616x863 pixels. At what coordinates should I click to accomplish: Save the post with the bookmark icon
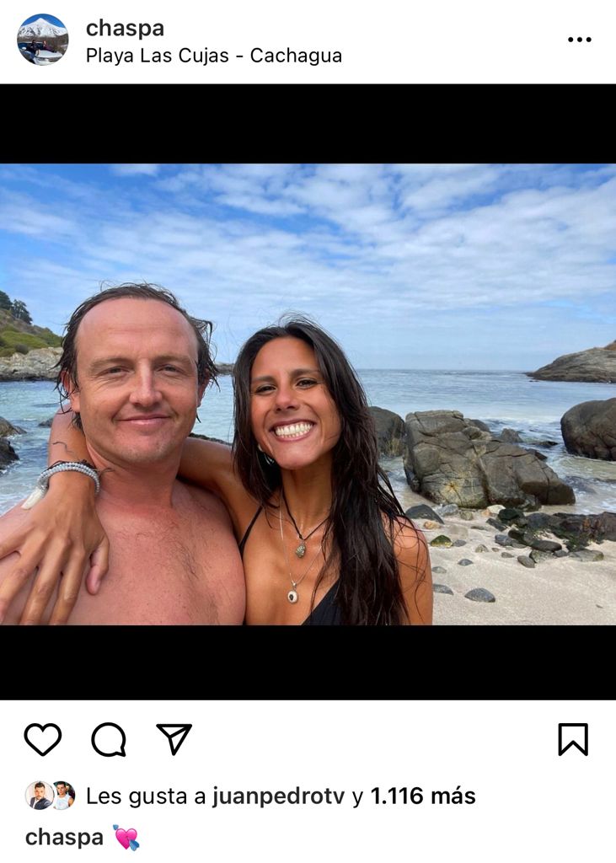click(573, 739)
